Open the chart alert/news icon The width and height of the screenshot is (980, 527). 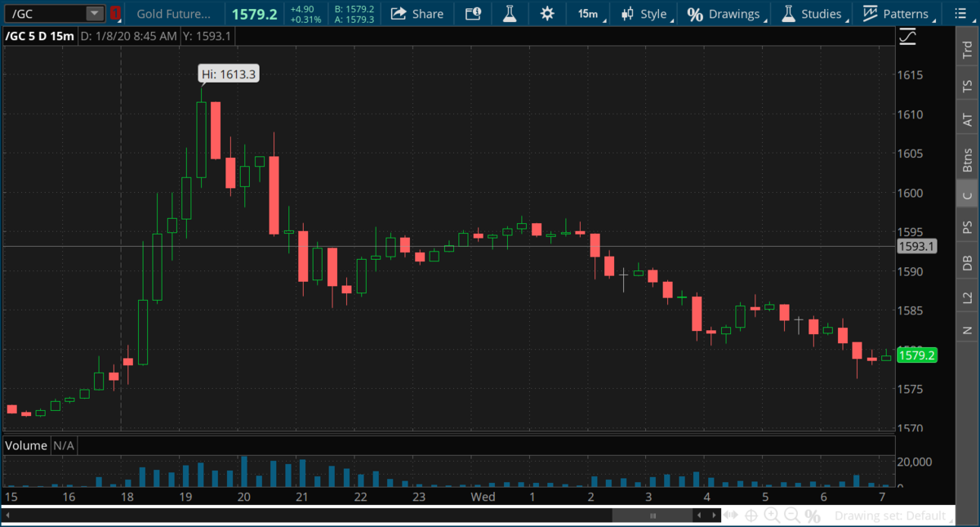pyautogui.click(x=473, y=14)
